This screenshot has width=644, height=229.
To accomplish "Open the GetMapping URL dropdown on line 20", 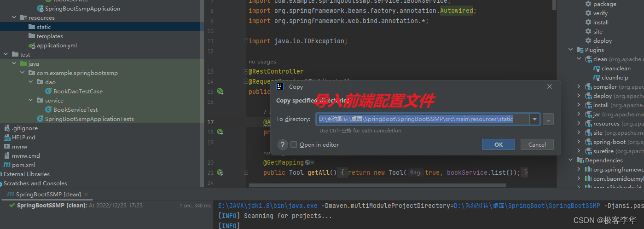I will coord(310,162).
